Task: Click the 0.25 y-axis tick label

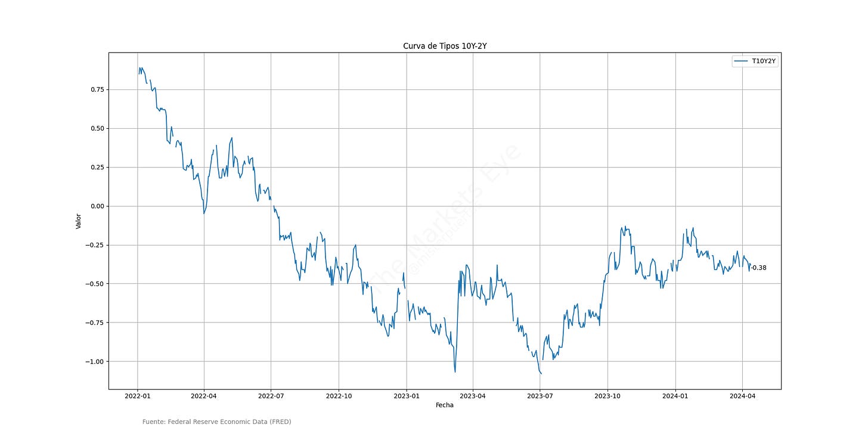Action: click(97, 167)
